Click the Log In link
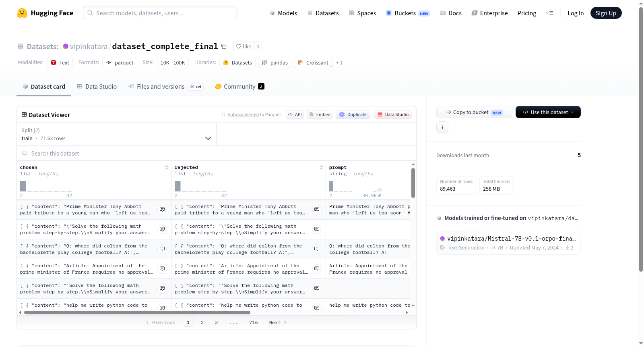644x347 pixels. (576, 13)
